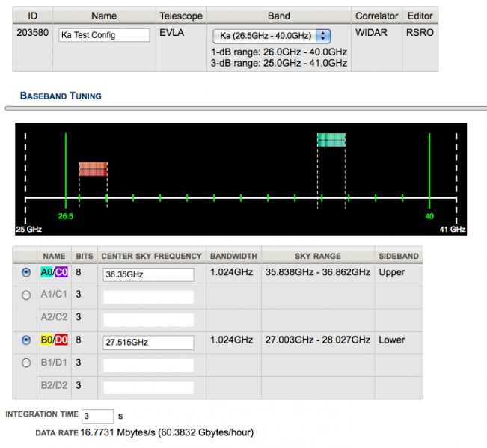Click the Integration Time input field
Image resolution: width=487 pixels, height=448 pixels.
97,416
